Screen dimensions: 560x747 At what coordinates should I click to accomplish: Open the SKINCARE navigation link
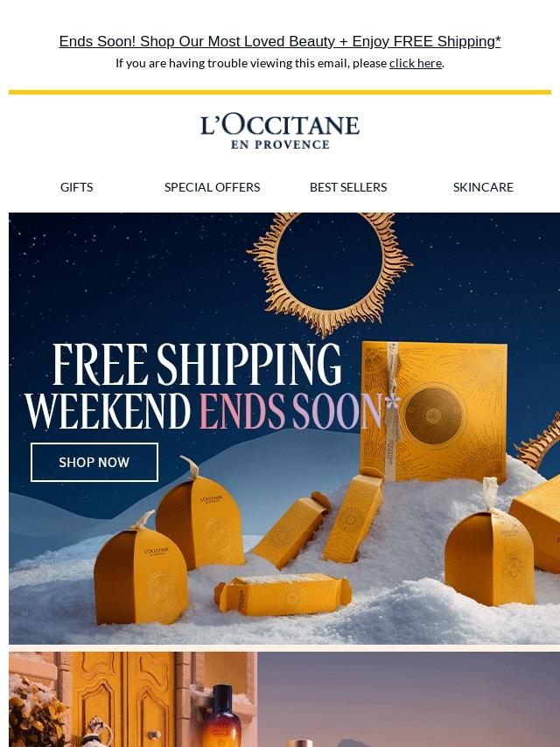coord(483,187)
